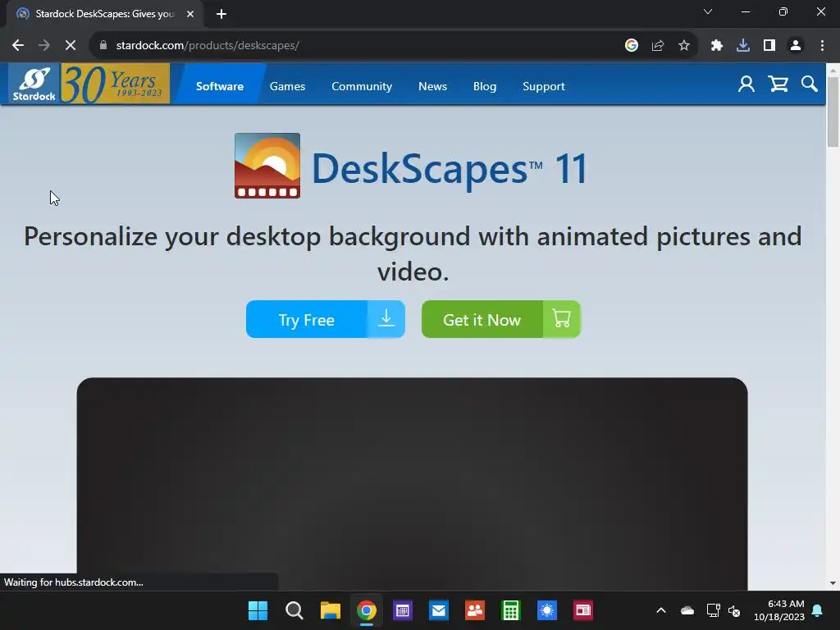
Task: Open Community menu item
Action: tap(362, 86)
